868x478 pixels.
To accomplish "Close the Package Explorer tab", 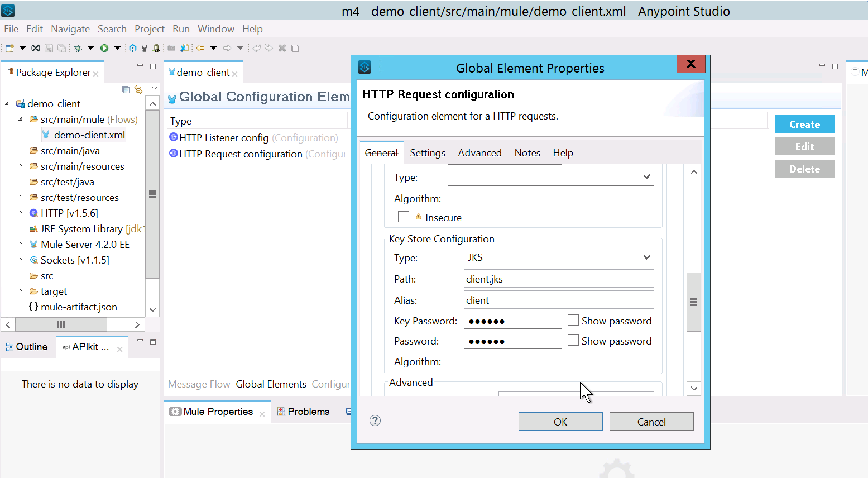I will click(96, 74).
